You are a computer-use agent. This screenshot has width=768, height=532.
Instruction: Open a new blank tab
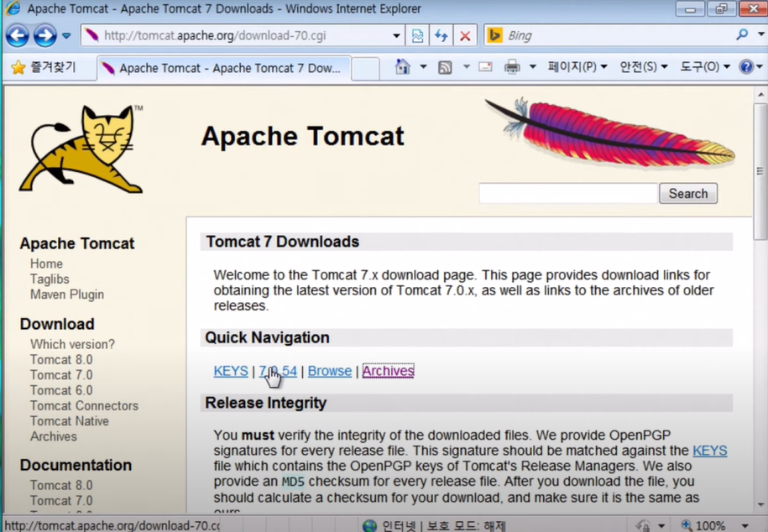point(365,69)
